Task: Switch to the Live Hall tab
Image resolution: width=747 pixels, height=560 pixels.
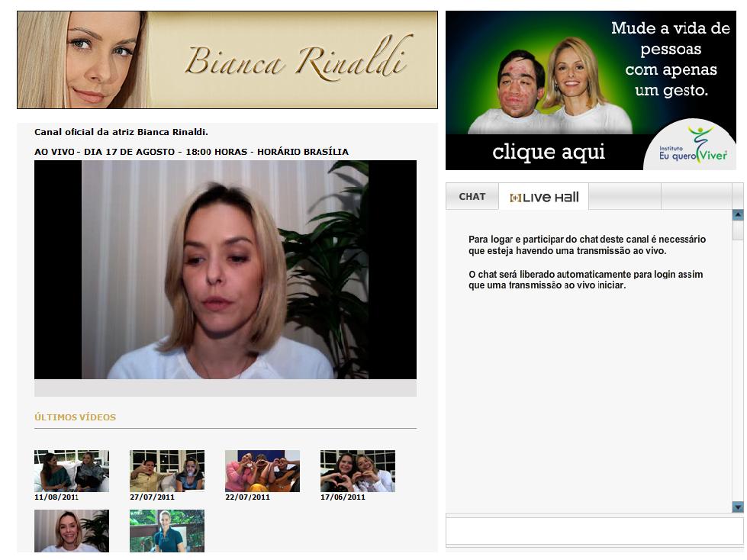Action: [543, 196]
